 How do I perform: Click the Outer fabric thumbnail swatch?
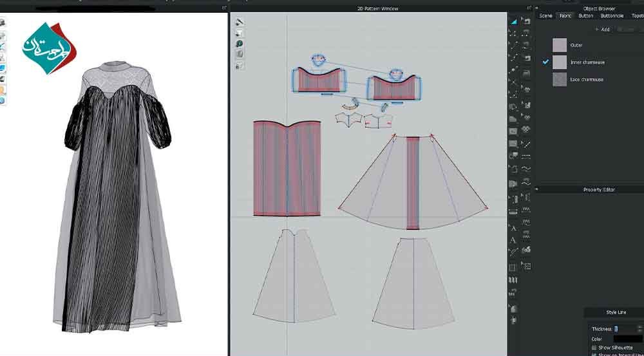coord(560,45)
